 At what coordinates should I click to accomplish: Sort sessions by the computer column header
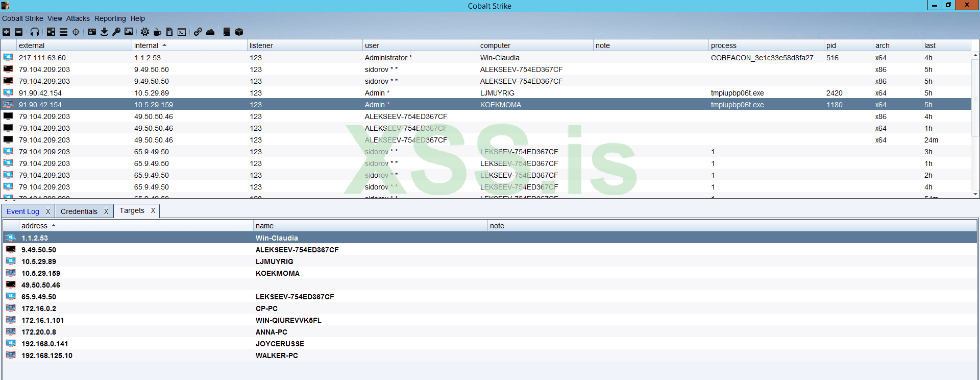pyautogui.click(x=535, y=45)
